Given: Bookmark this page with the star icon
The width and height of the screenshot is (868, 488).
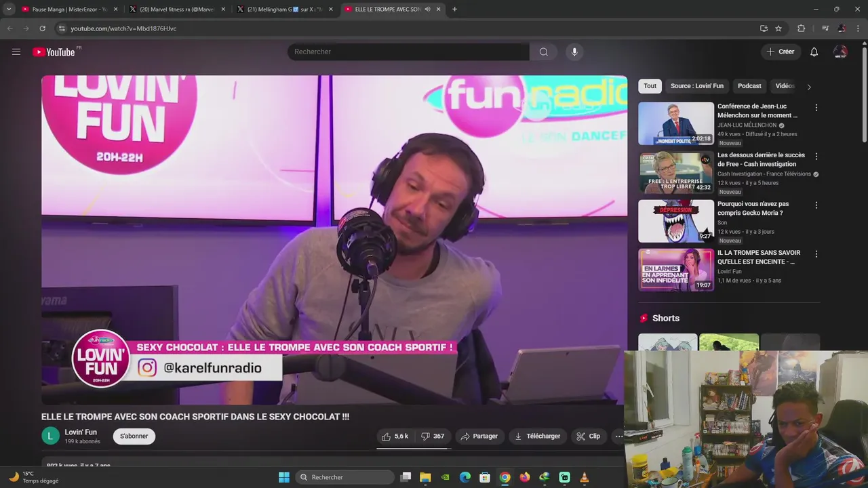Looking at the screenshot, I should pos(778,28).
